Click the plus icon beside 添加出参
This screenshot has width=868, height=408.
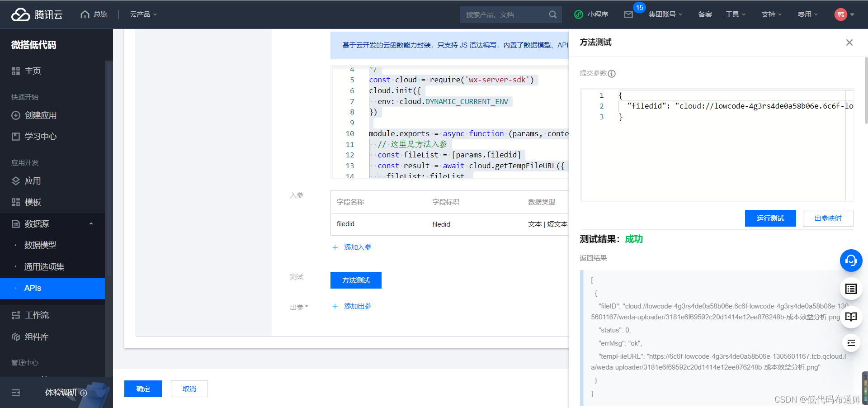335,306
